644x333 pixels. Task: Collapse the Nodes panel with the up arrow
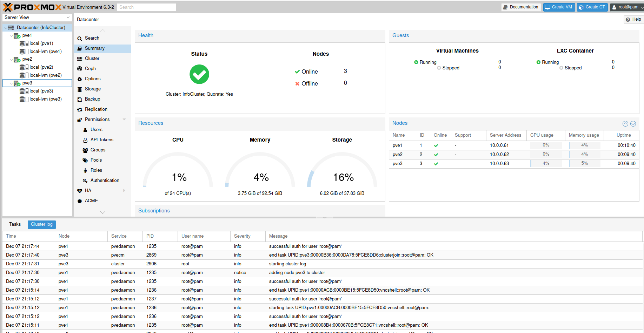click(x=625, y=124)
